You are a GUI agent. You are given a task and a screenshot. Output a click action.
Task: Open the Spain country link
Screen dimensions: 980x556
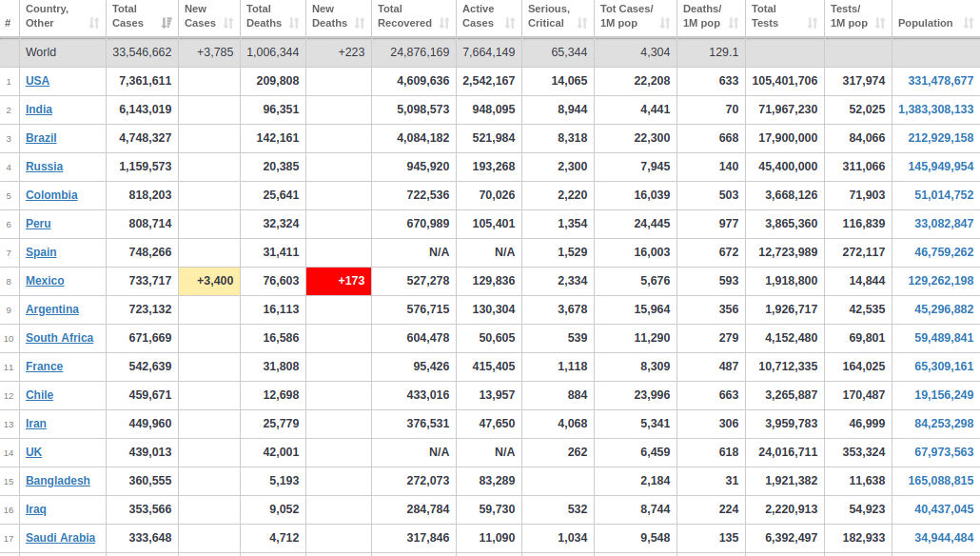pos(41,252)
